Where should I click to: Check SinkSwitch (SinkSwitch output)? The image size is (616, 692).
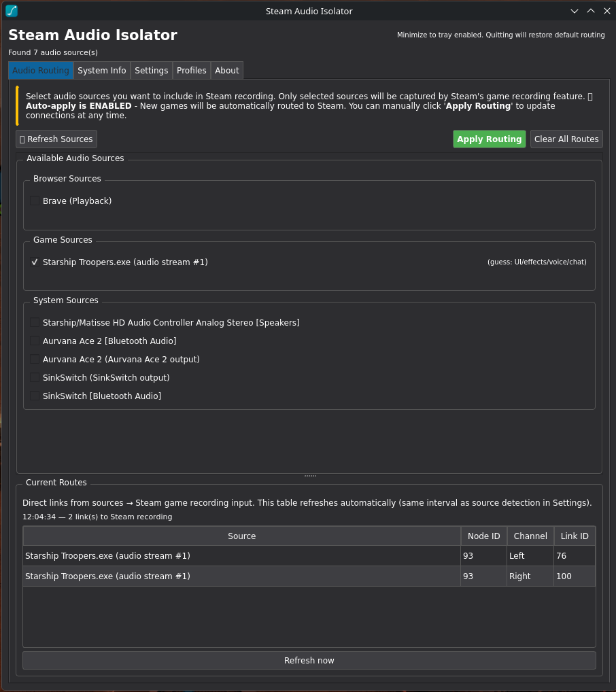pyautogui.click(x=35, y=378)
